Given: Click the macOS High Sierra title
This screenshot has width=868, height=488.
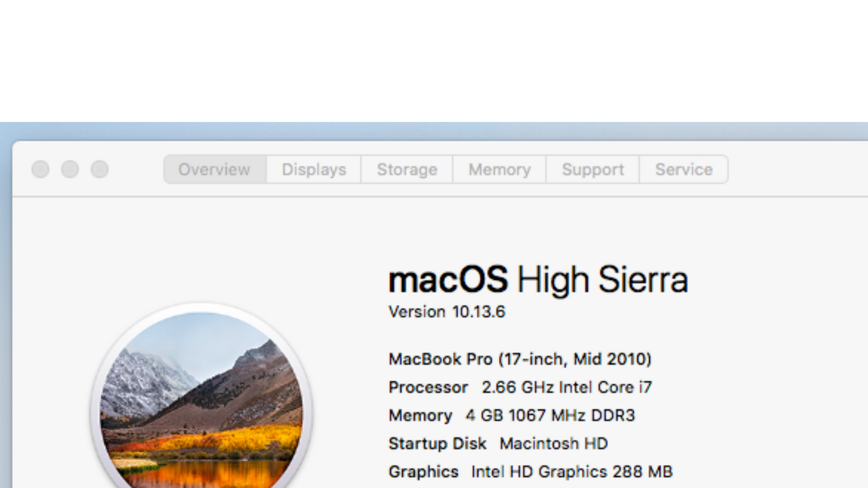Looking at the screenshot, I should tap(538, 279).
